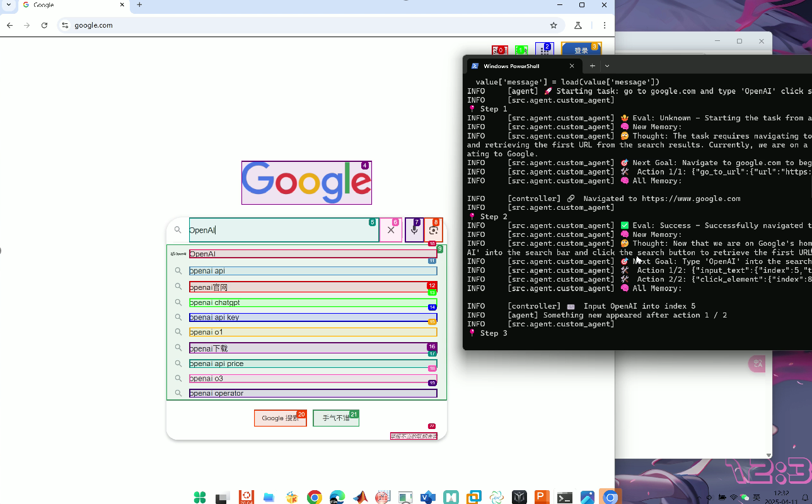The height and width of the screenshot is (504, 812).
Task: Launch Google Chrome from the taskbar
Action: point(315,498)
